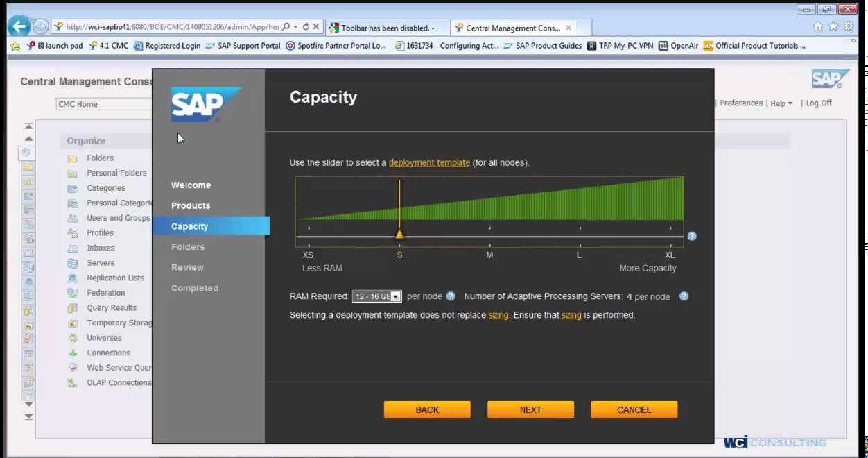Click the CANCEL button

[x=634, y=409]
